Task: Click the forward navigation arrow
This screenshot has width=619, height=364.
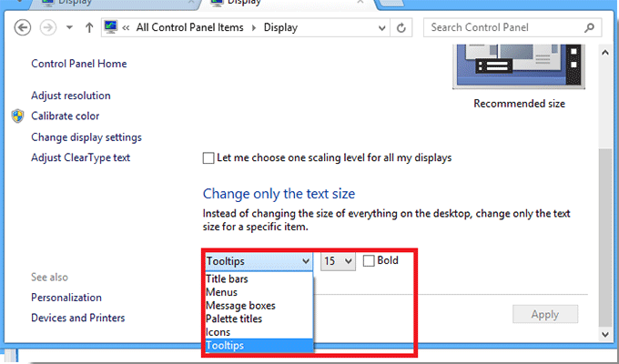Action: tap(48, 27)
